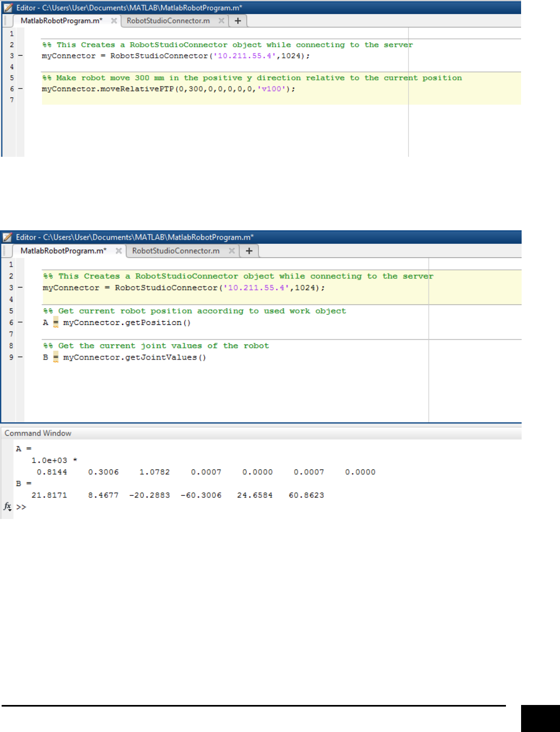Switch to RobotStudioConnector.m tab in lower editor
This screenshot has width=560, height=732.
(x=176, y=251)
